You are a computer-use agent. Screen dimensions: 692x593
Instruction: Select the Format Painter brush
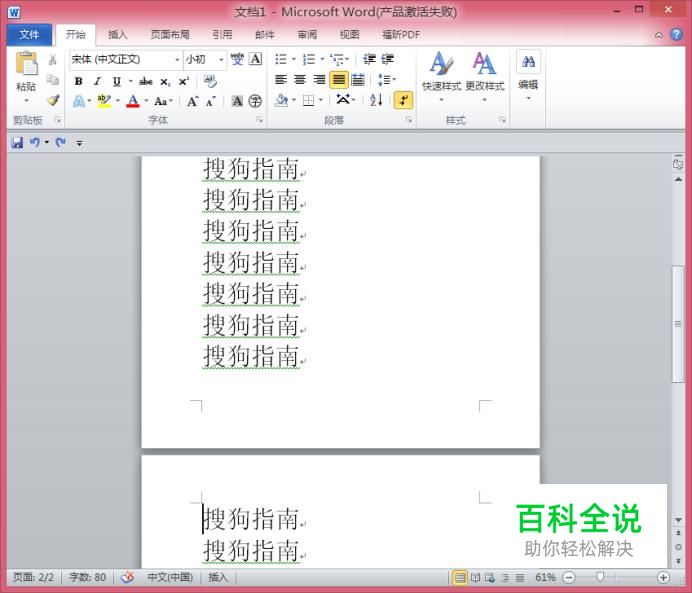[53, 101]
